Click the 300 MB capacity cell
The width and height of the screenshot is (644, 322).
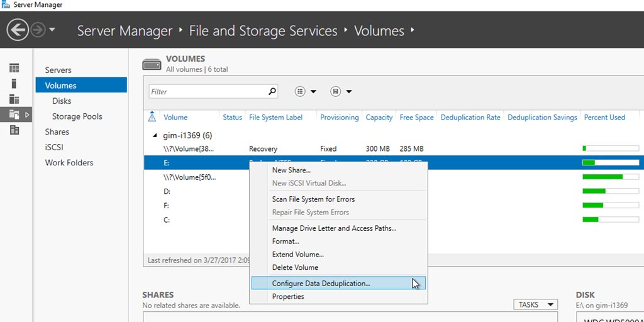point(378,148)
